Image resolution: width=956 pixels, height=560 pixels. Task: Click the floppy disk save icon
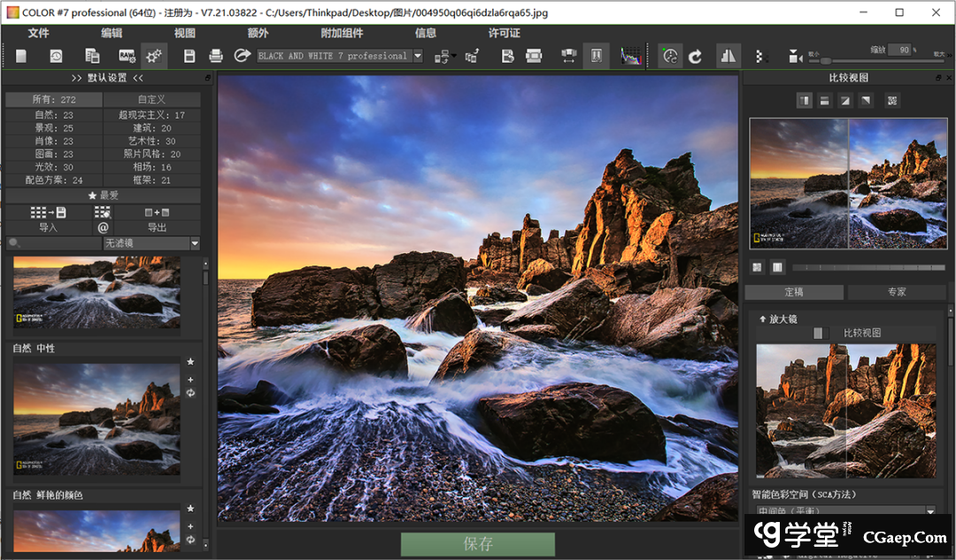(x=189, y=56)
